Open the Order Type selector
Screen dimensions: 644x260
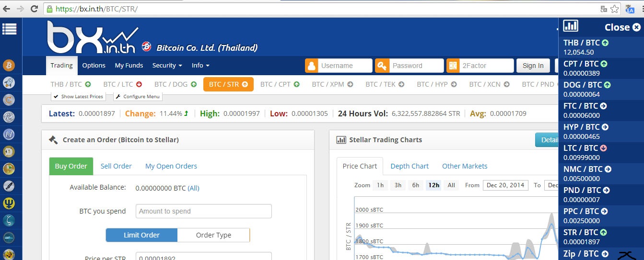pos(213,235)
